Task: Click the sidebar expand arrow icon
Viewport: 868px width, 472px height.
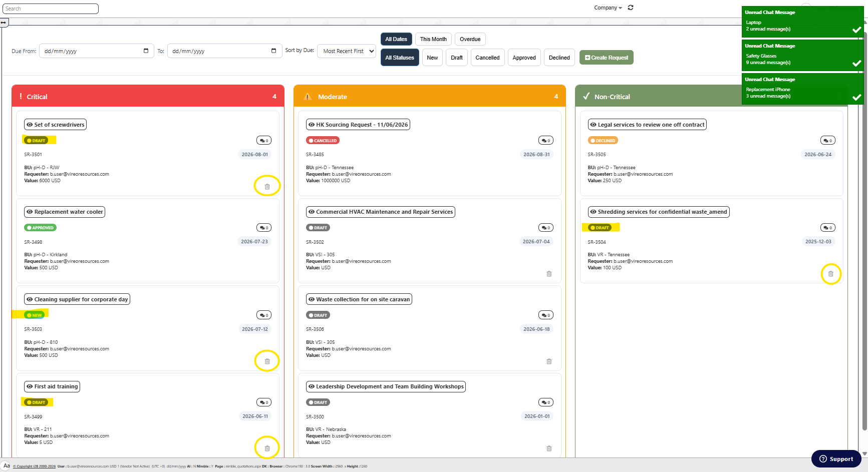Action: coord(4,23)
